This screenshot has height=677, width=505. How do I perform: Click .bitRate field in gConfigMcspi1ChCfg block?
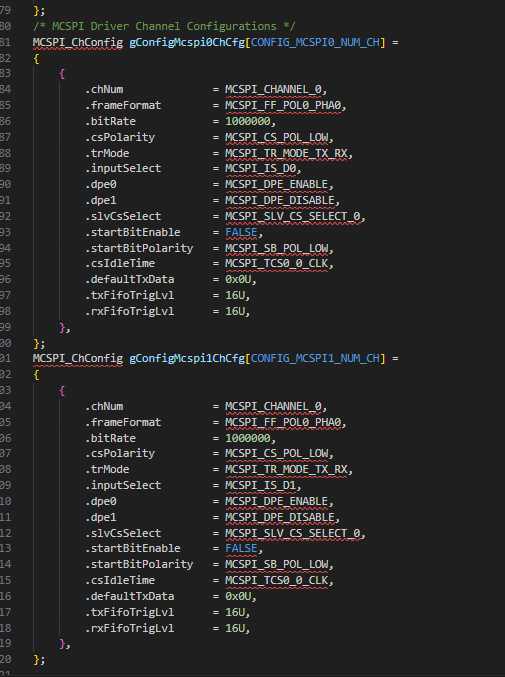110,438
